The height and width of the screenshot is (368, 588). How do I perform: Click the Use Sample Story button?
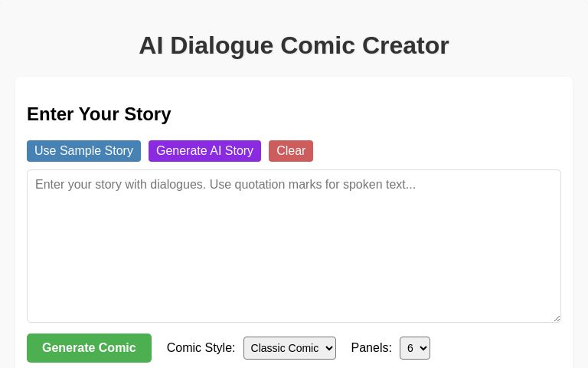coord(83,151)
